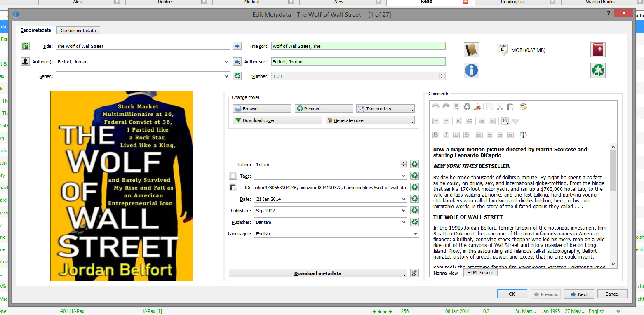Screen dimensions: 644x315
Task: Toggle italic formatting in comments
Action: tap(446, 134)
